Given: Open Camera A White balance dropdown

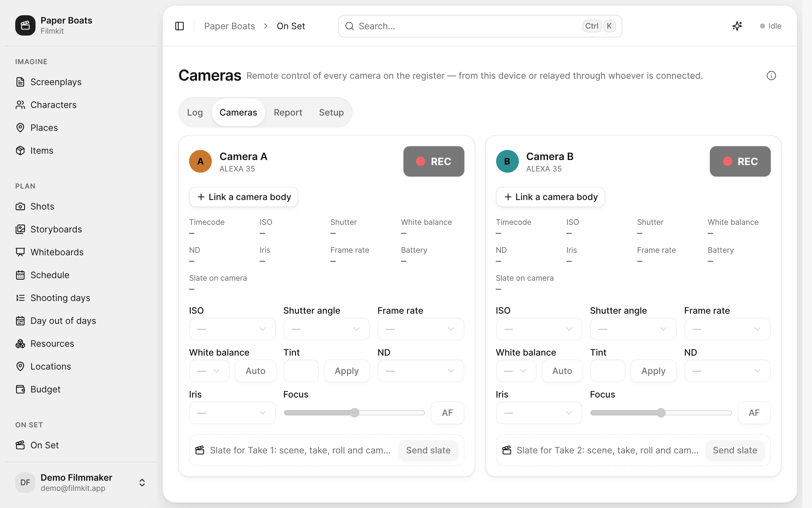Looking at the screenshot, I should click(209, 371).
